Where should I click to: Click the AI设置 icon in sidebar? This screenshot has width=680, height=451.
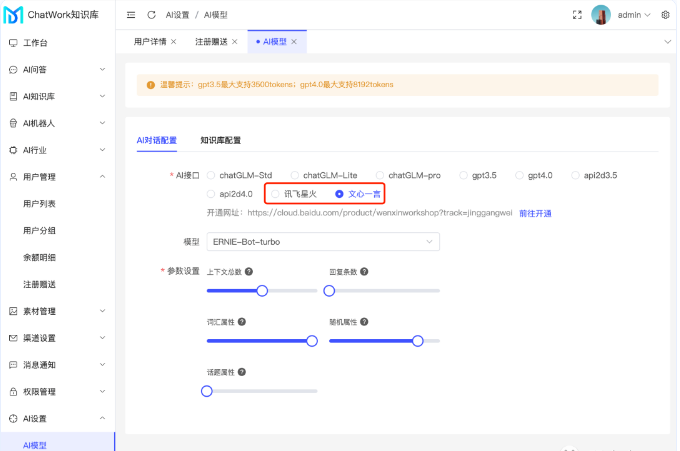(x=13, y=419)
